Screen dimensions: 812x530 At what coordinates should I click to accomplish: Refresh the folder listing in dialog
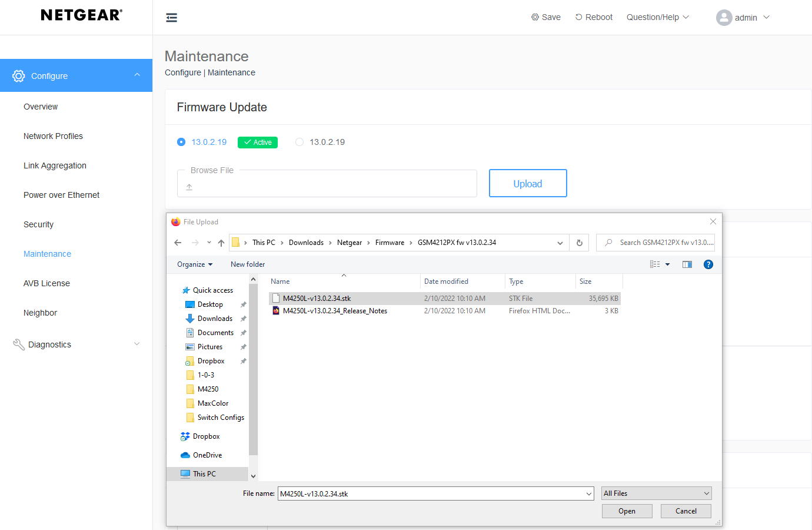coord(580,243)
